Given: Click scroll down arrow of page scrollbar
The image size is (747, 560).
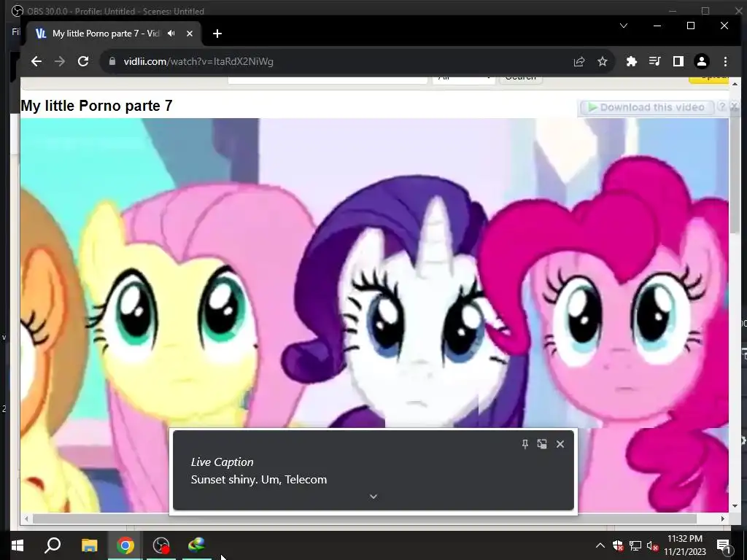Looking at the screenshot, I should [735, 506].
